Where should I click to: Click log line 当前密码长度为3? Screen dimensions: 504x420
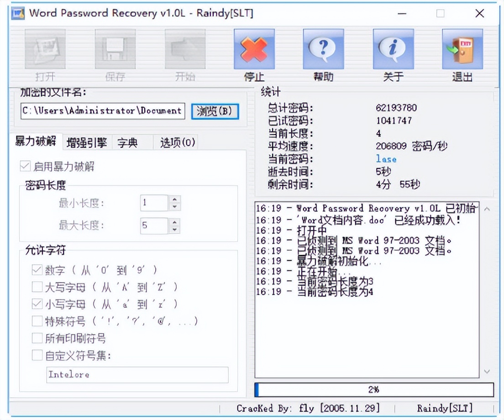(x=315, y=282)
